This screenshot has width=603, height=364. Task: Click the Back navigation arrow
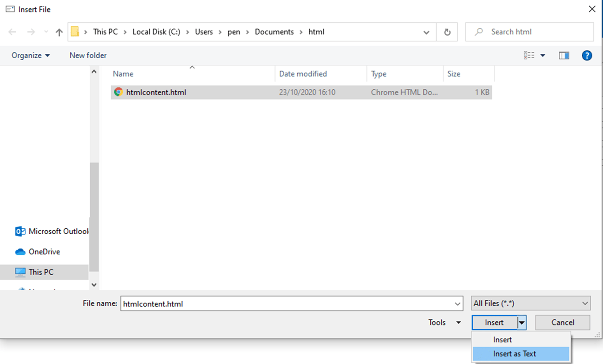coord(12,32)
